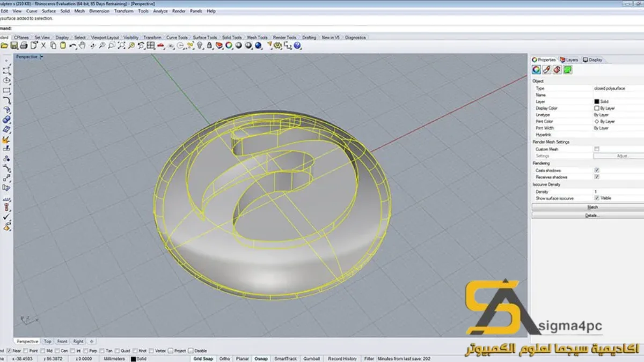The image size is (644, 362).
Task: Click the Save icon in the toolbar
Action: point(14,46)
